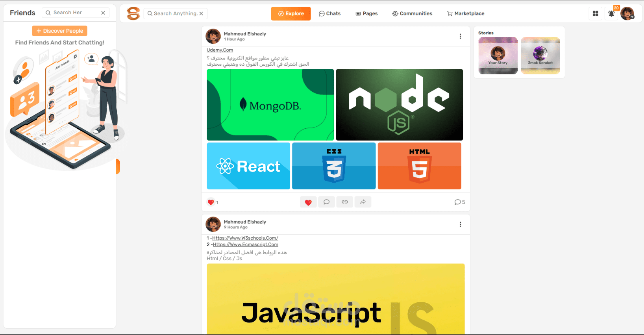The image size is (644, 335).
Task: Click the 1 Hour Ago timestamp
Action: 234,39
